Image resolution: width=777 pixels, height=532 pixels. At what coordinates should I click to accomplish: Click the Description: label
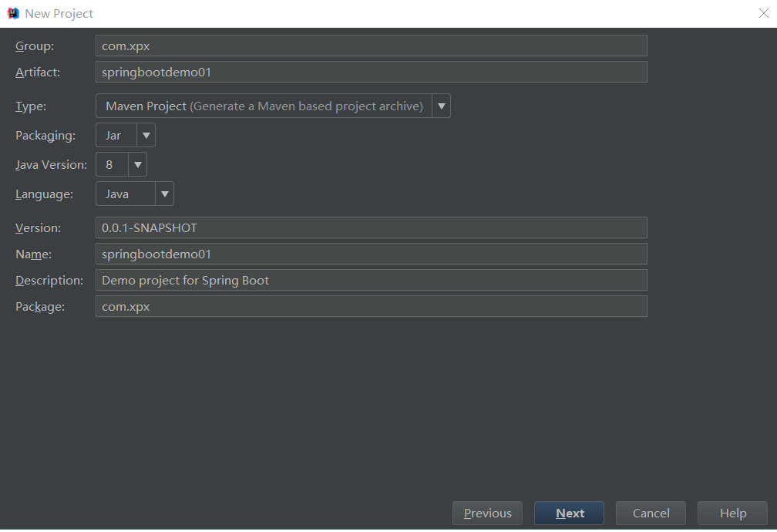[49, 281]
